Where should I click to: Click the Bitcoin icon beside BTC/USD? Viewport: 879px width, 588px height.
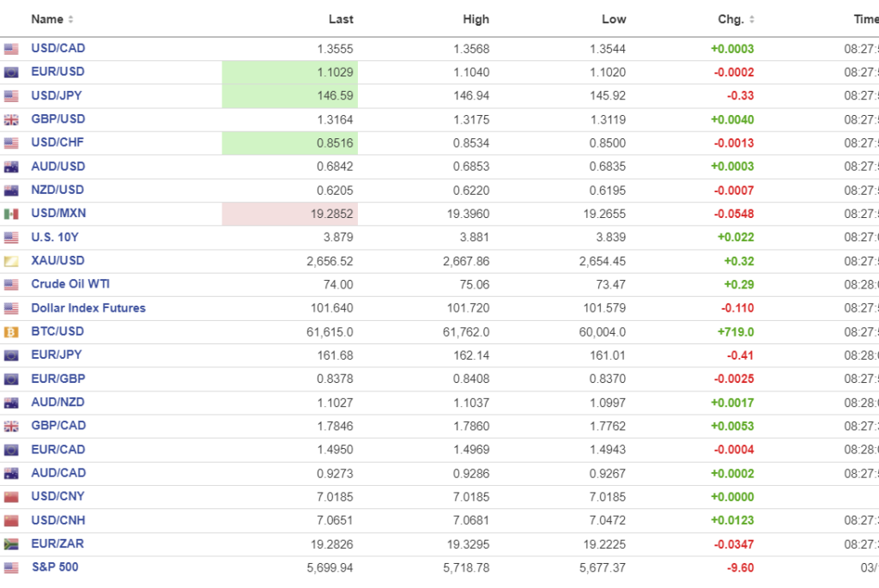coord(11,332)
